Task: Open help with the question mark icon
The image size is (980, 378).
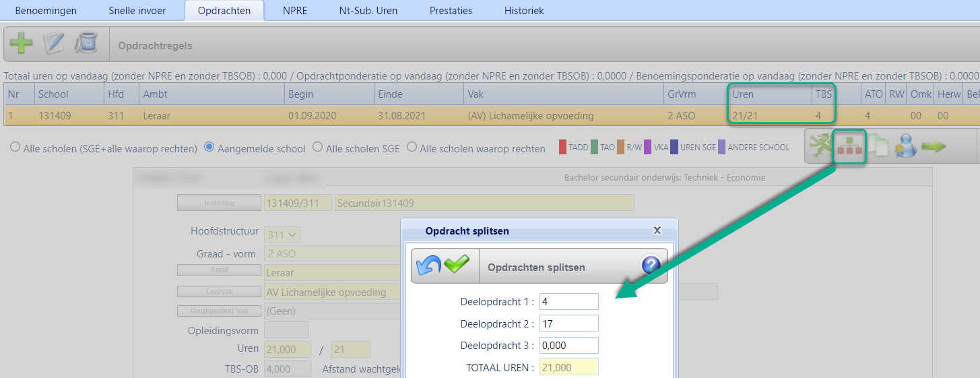Action: [651, 265]
